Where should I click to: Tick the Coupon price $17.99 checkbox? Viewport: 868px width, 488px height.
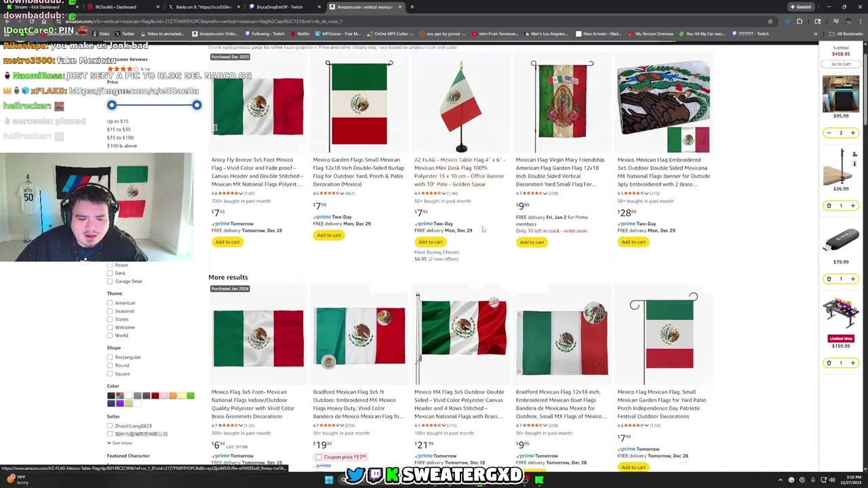[x=318, y=457]
